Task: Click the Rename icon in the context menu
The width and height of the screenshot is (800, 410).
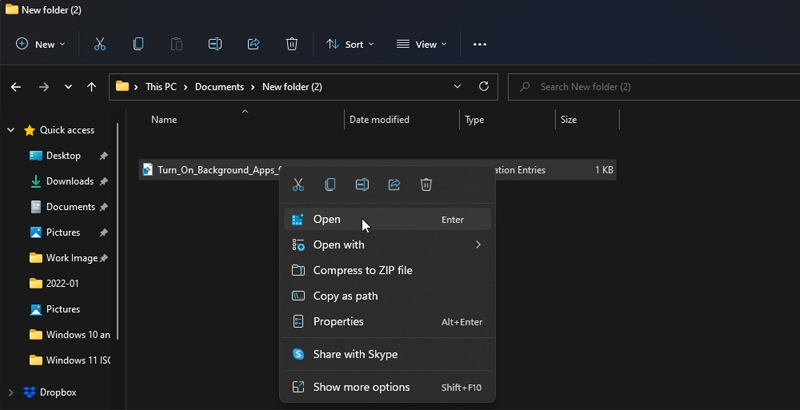Action: (x=362, y=185)
